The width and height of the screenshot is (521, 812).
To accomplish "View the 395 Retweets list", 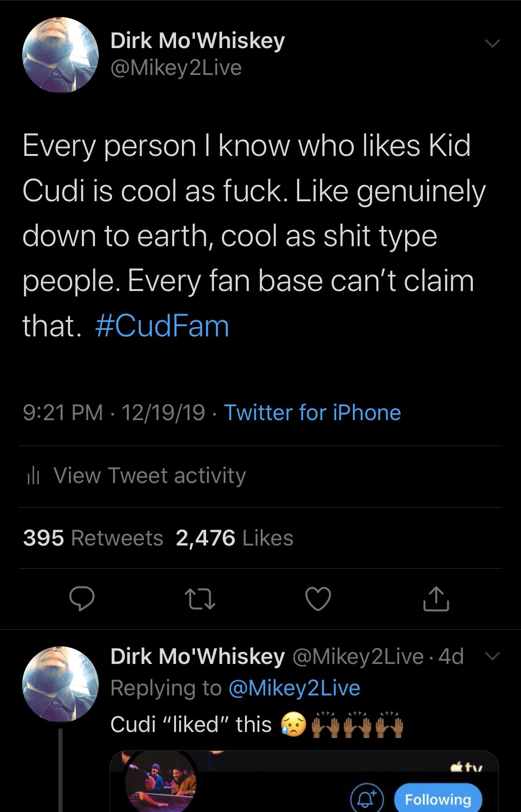I will pos(93,538).
